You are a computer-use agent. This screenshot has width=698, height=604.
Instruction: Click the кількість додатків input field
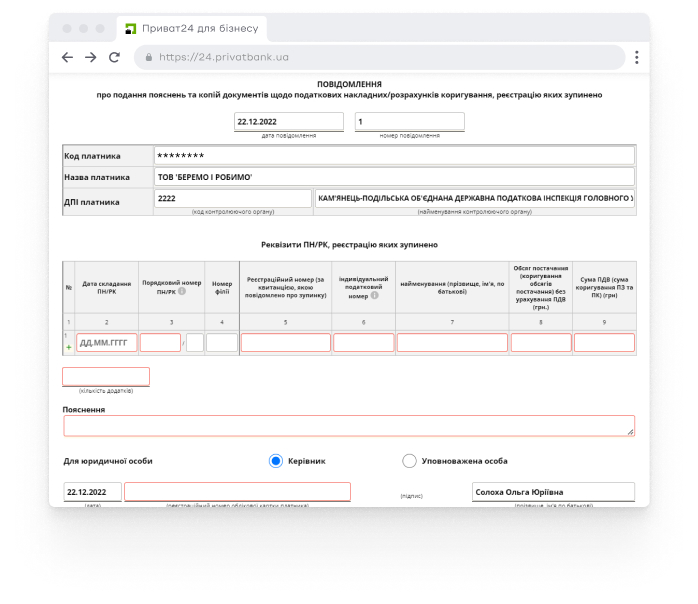(106, 377)
